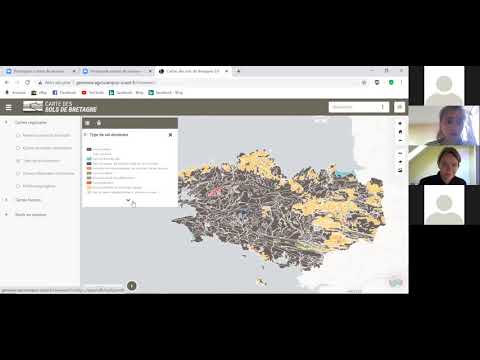Click the browser forward arrow
Image resolution: width=480 pixels, height=360 pixels.
[17, 82]
